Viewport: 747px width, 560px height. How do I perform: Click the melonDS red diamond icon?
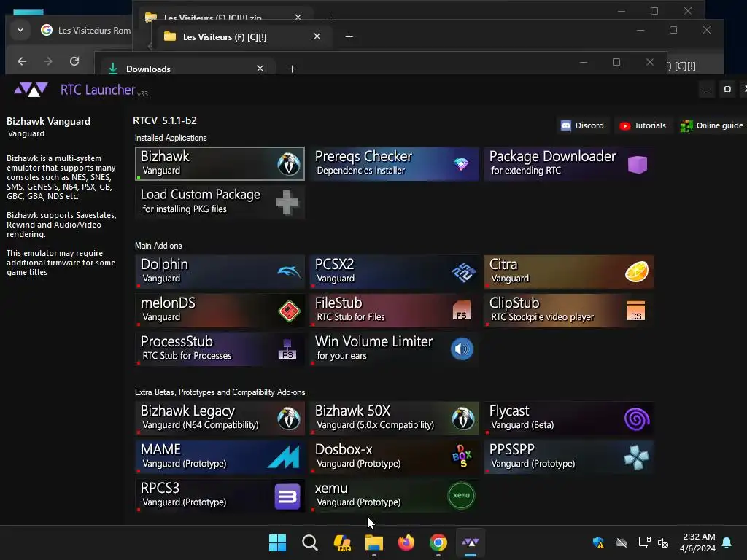point(289,311)
